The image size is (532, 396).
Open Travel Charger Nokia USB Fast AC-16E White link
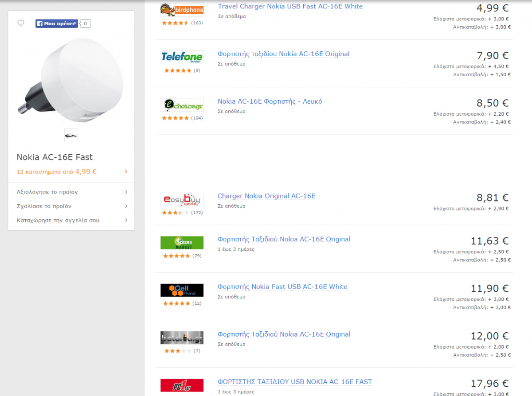[x=290, y=6]
